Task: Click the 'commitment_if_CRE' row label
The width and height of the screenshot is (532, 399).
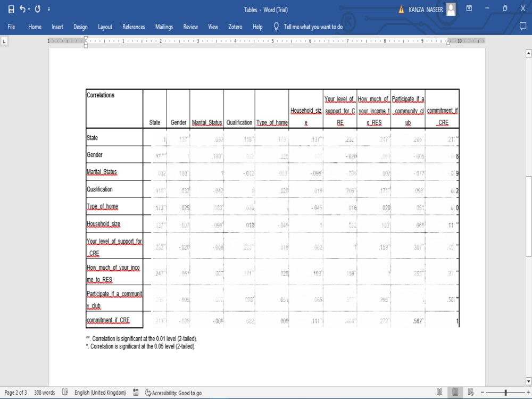Action: tap(108, 320)
